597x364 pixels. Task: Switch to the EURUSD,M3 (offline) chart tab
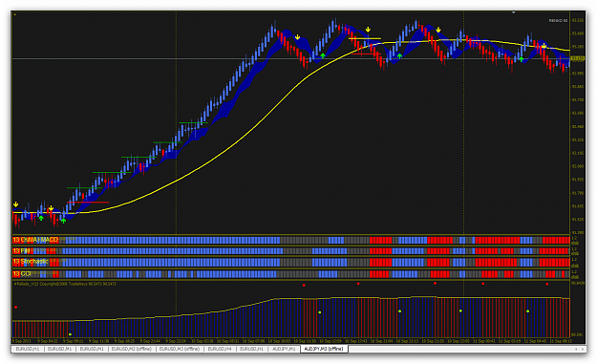(180, 349)
